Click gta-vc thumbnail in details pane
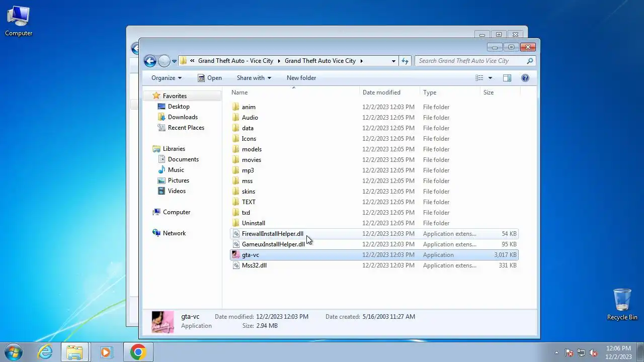Viewport: 644px width, 362px height. pos(163,322)
